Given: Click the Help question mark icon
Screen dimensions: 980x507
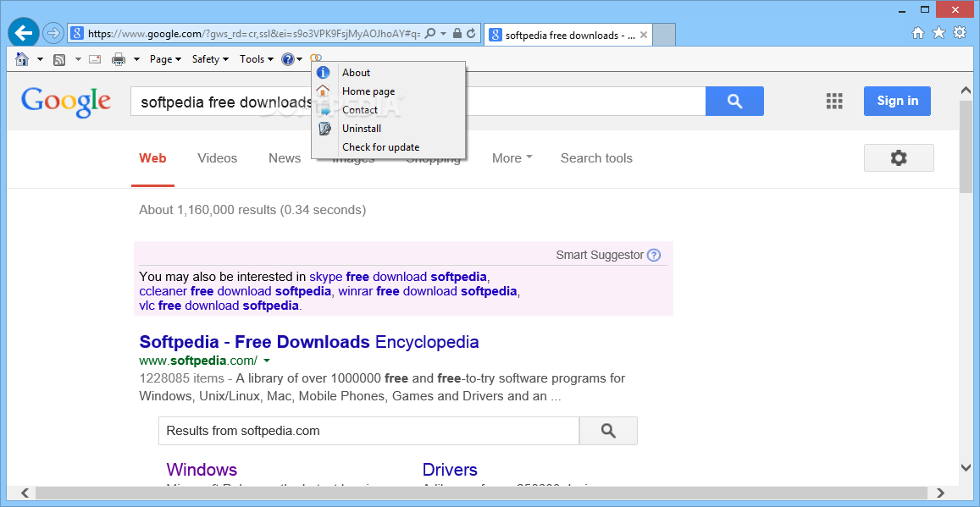Looking at the screenshot, I should (x=287, y=59).
